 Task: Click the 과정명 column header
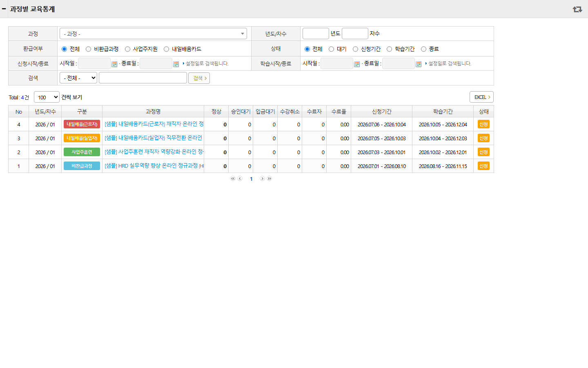point(153,112)
